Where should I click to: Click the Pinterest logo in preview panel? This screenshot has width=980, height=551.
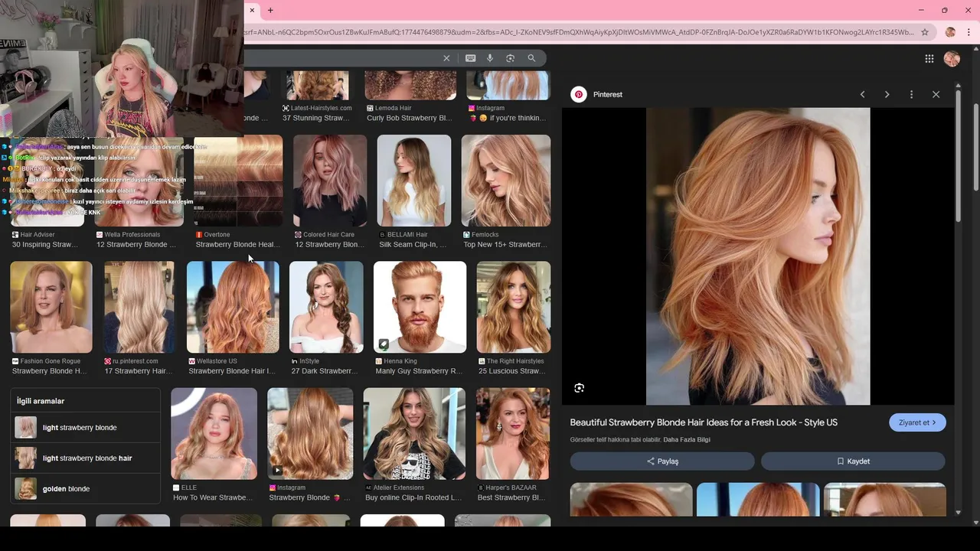coord(579,94)
